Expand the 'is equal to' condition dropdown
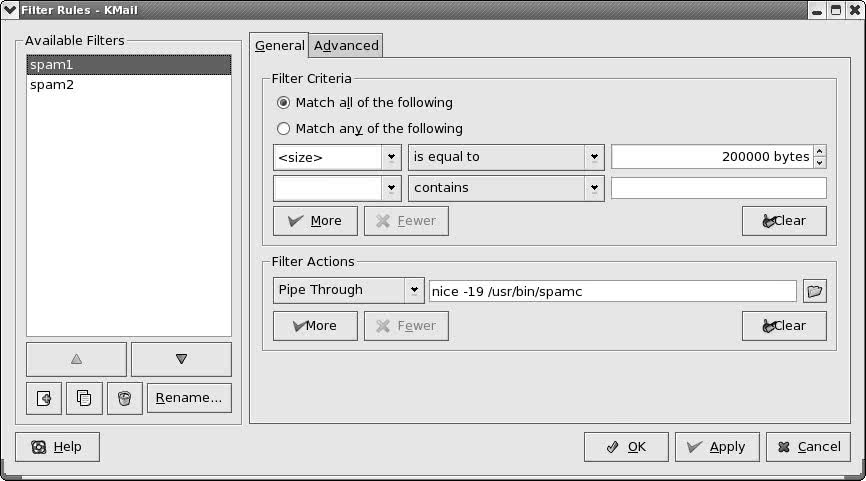The width and height of the screenshot is (866, 481). tap(594, 157)
